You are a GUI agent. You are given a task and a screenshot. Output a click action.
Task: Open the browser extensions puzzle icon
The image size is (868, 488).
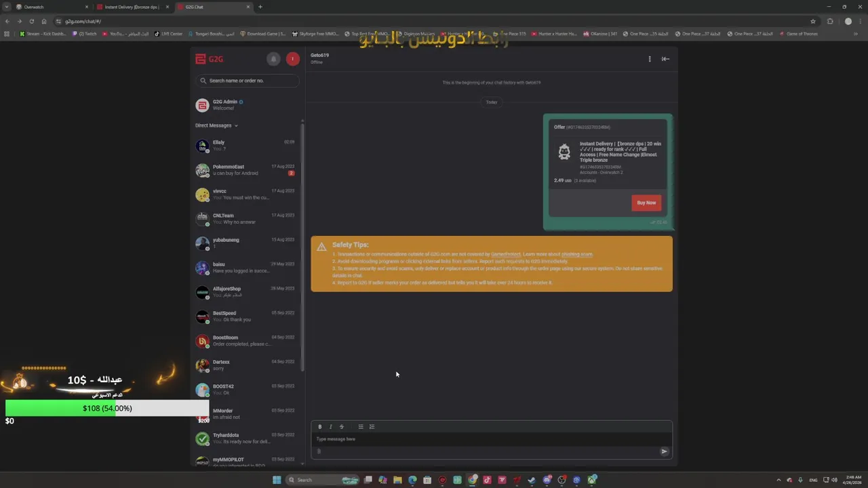pyautogui.click(x=830, y=21)
